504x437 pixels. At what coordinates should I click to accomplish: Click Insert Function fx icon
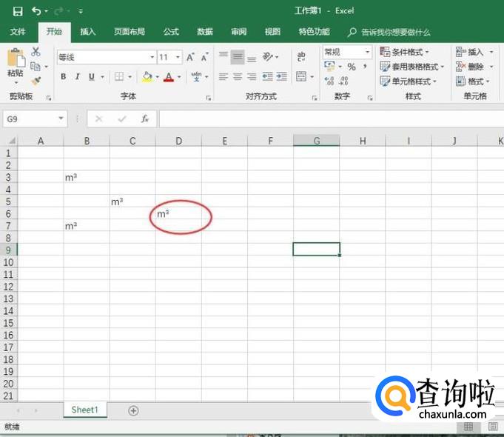[144, 119]
